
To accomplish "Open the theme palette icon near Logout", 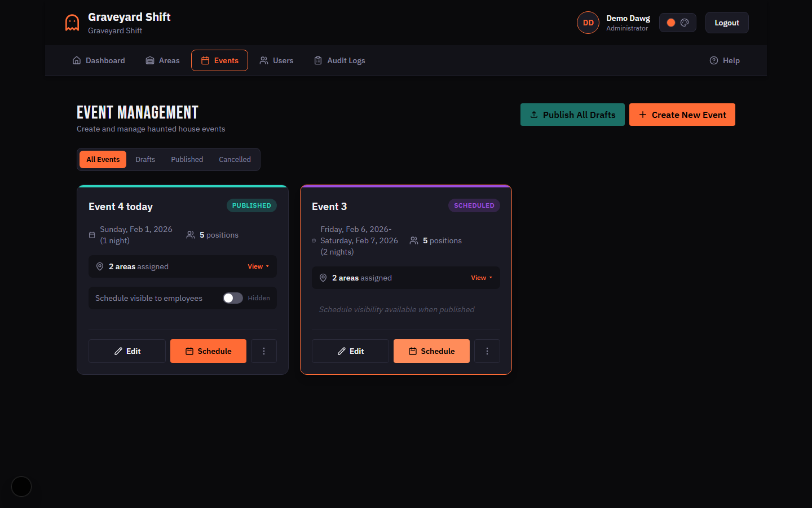I will (686, 22).
